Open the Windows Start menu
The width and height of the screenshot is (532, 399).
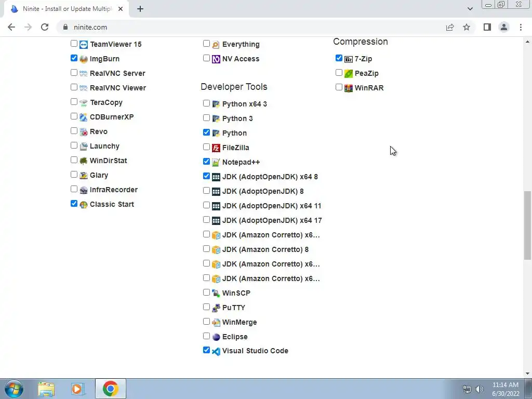(14, 389)
